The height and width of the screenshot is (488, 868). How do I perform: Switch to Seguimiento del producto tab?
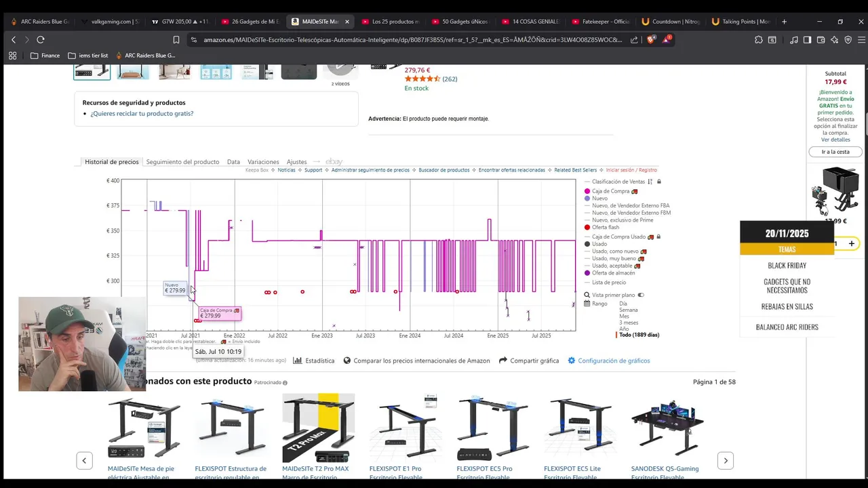pyautogui.click(x=182, y=162)
